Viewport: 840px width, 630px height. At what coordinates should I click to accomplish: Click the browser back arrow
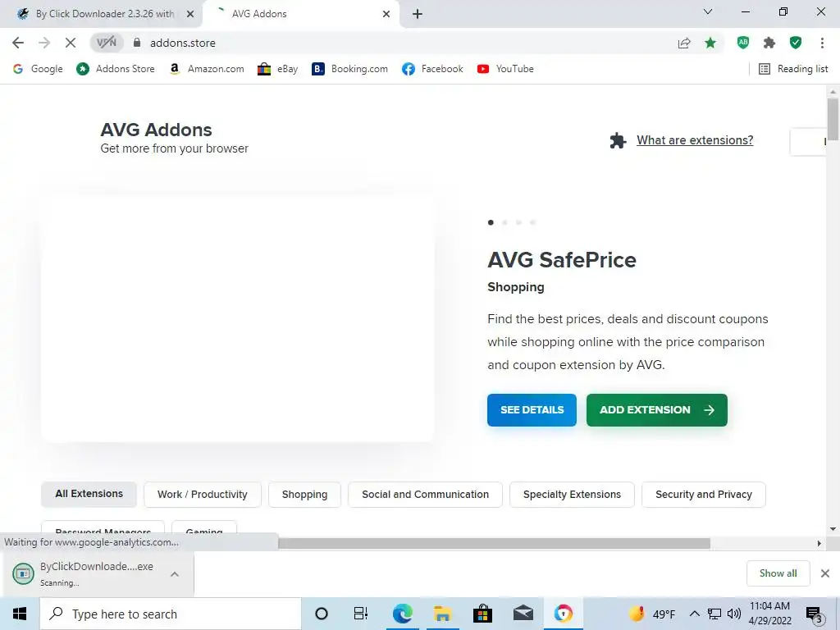(18, 43)
